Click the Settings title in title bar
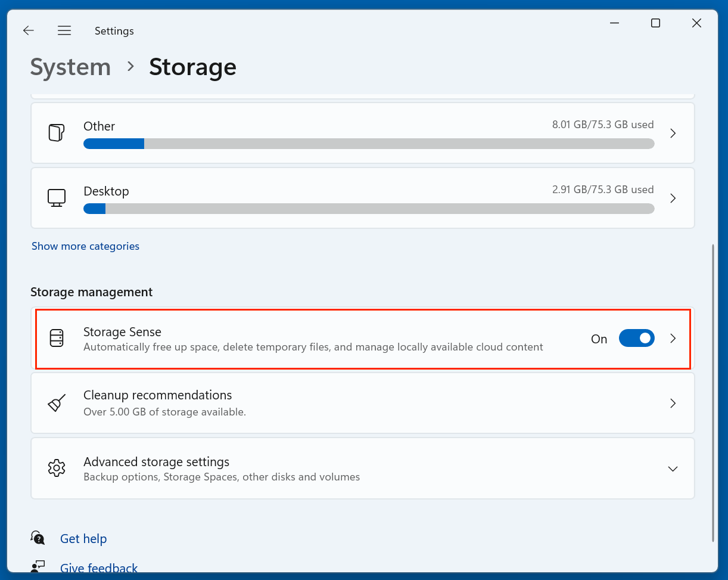The image size is (728, 580). pos(114,30)
